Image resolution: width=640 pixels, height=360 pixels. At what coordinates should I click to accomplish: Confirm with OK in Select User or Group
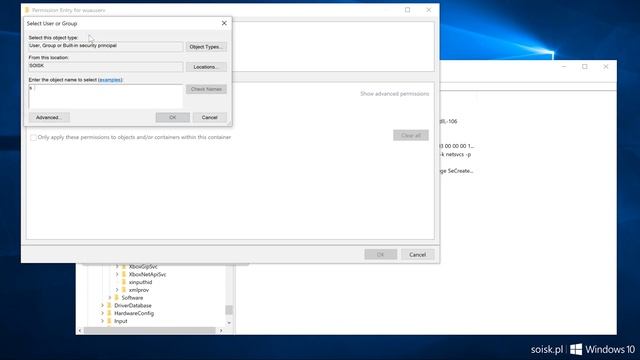pos(173,118)
